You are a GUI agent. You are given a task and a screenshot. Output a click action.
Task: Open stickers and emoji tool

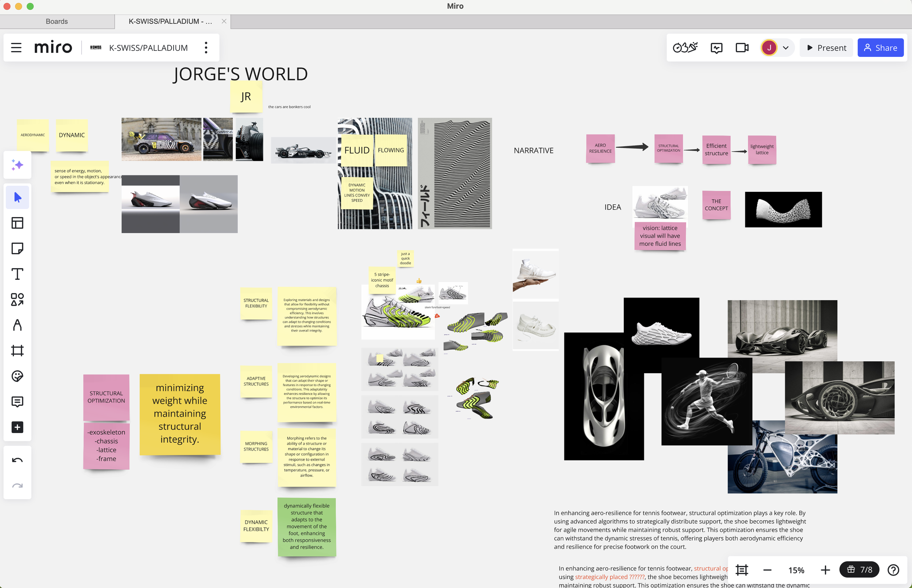(17, 376)
